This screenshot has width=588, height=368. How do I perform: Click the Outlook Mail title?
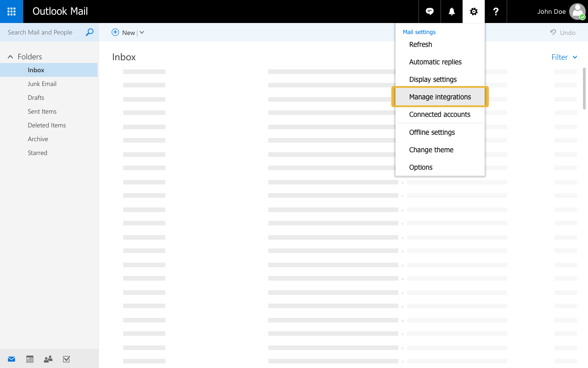[x=60, y=11]
